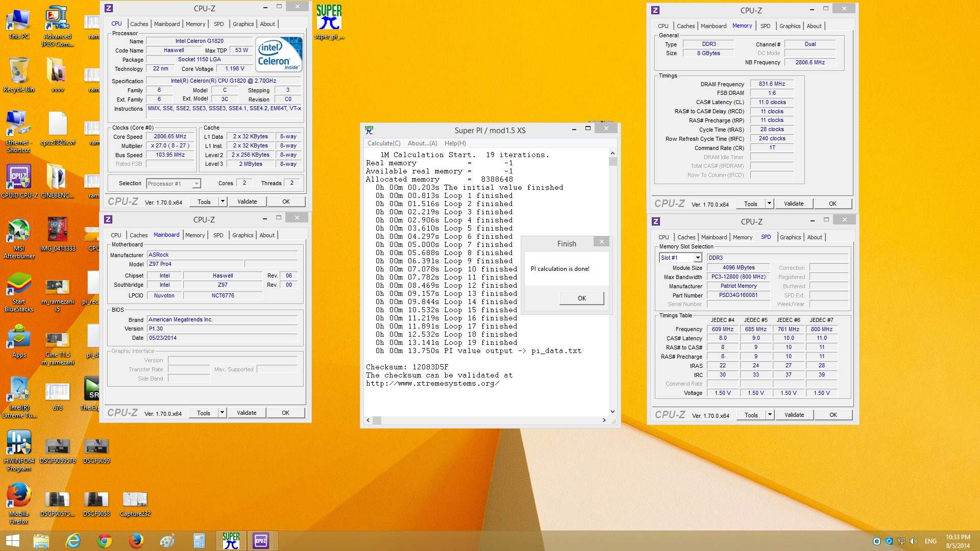Open Slot #1 memory slot dropdown

click(x=680, y=258)
